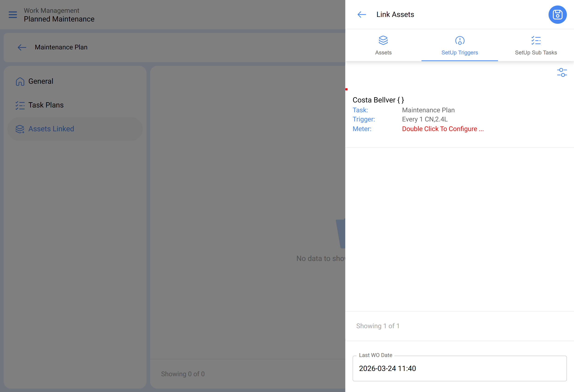Switch to the Assets tab
Screen dimensions: 574x392
point(383,53)
